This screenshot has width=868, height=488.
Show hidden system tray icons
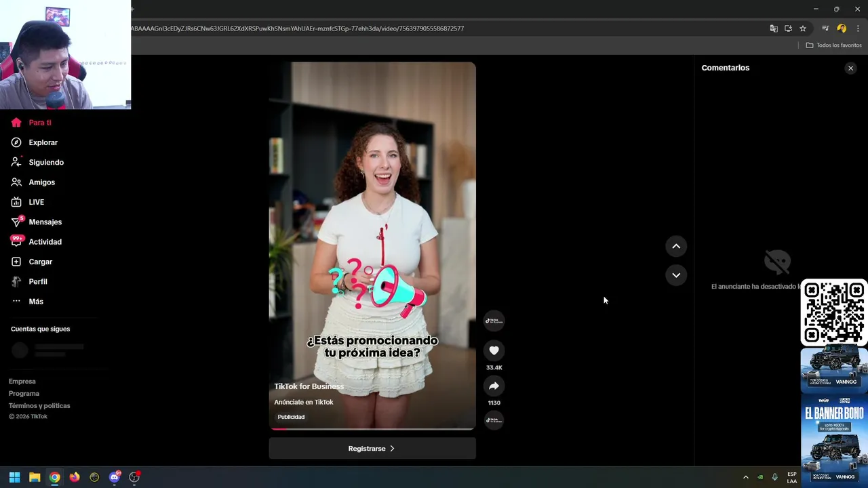click(746, 477)
